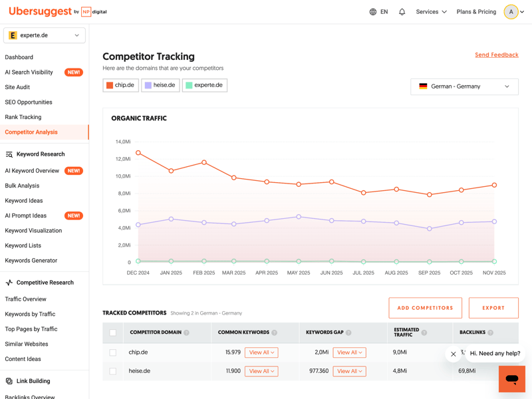Screen dimensions: 532x399
Task: Open the experte.de project dropdown
Action: point(45,35)
